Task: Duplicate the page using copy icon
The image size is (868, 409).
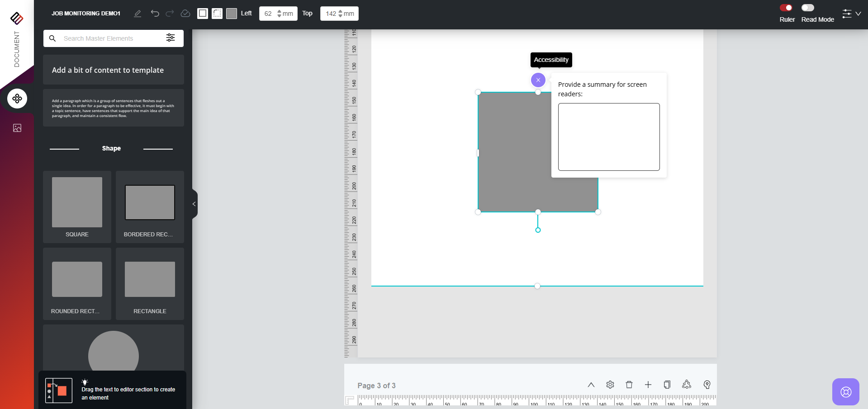Action: tap(667, 385)
